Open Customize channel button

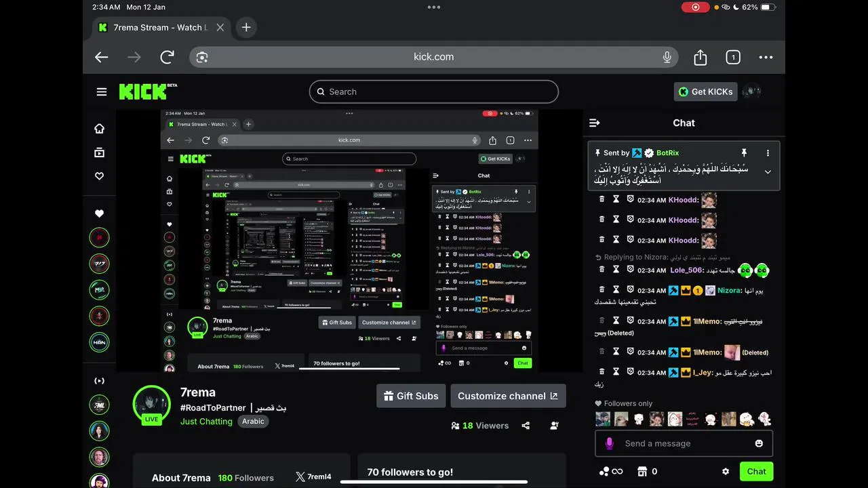coord(508,396)
